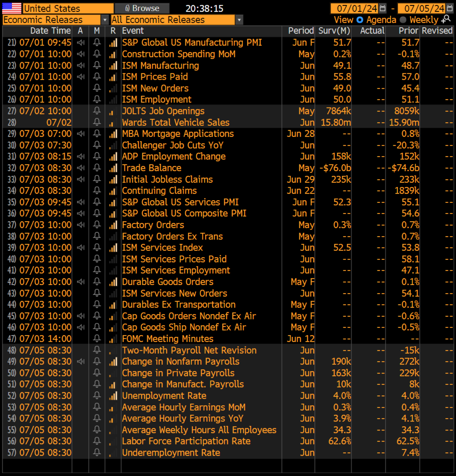Click speaker icon for S&P Global US Manufacturing PMI
Image resolution: width=456 pixels, height=476 pixels.
point(81,43)
